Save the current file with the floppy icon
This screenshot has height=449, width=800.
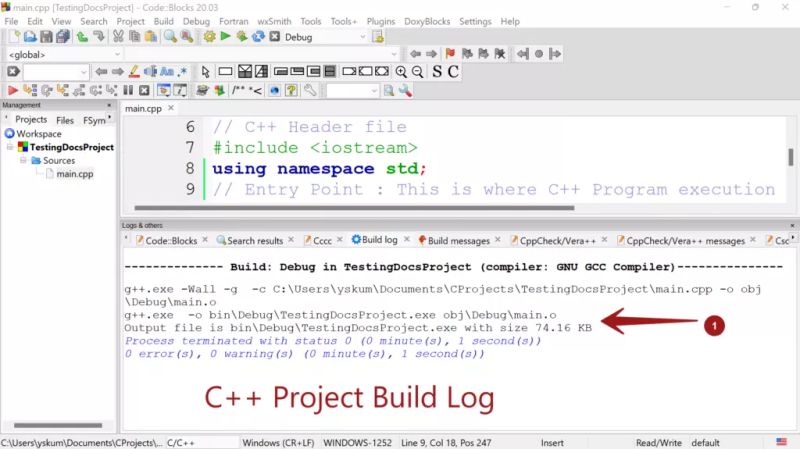pyautogui.click(x=46, y=37)
